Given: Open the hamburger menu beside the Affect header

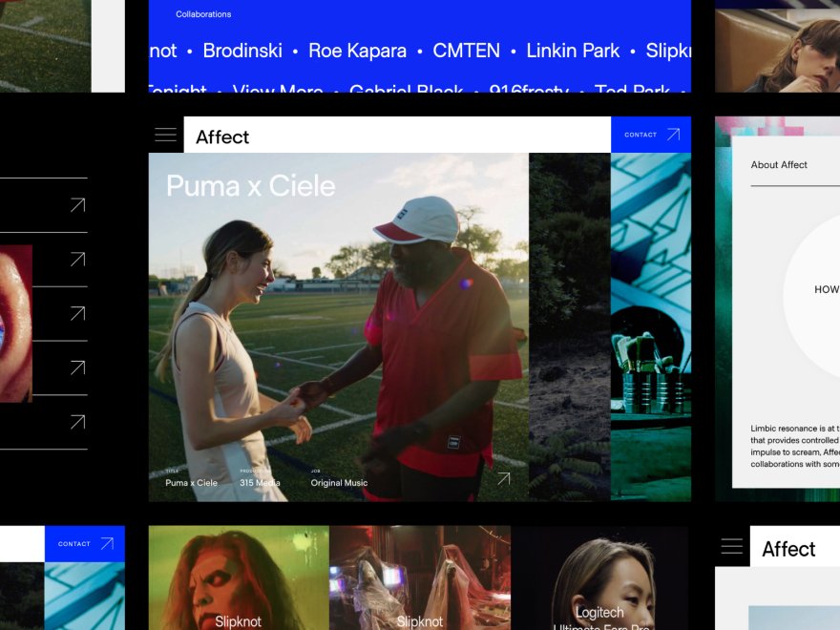Looking at the screenshot, I should [165, 135].
